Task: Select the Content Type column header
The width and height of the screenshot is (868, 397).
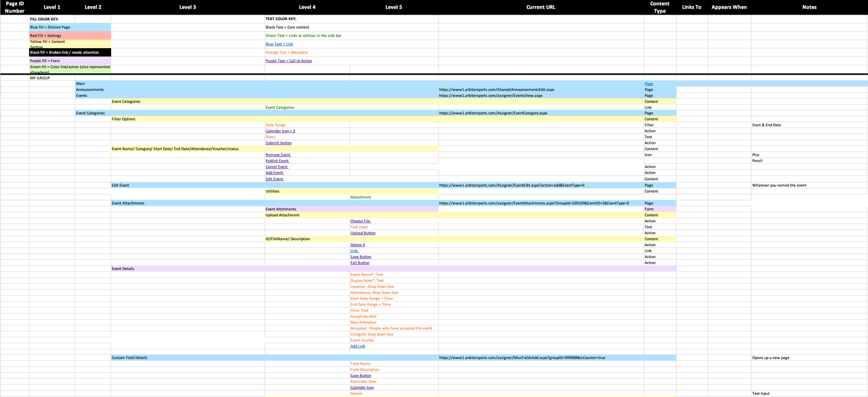Action: 660,7
